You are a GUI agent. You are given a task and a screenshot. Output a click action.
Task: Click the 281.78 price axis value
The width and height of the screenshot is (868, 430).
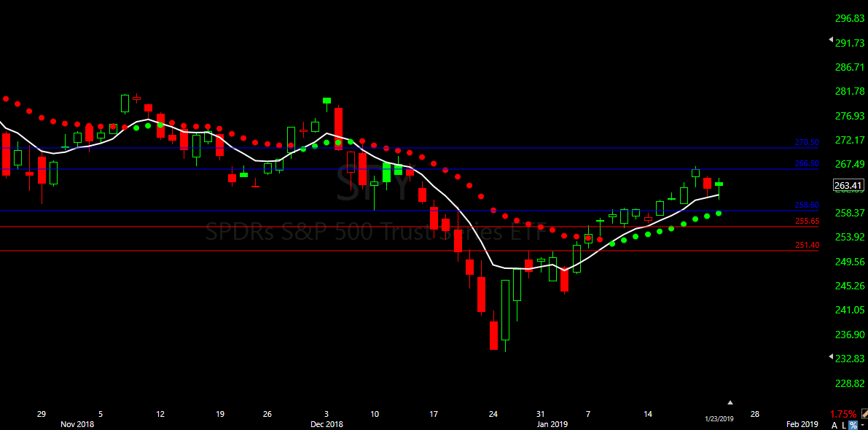(x=850, y=91)
